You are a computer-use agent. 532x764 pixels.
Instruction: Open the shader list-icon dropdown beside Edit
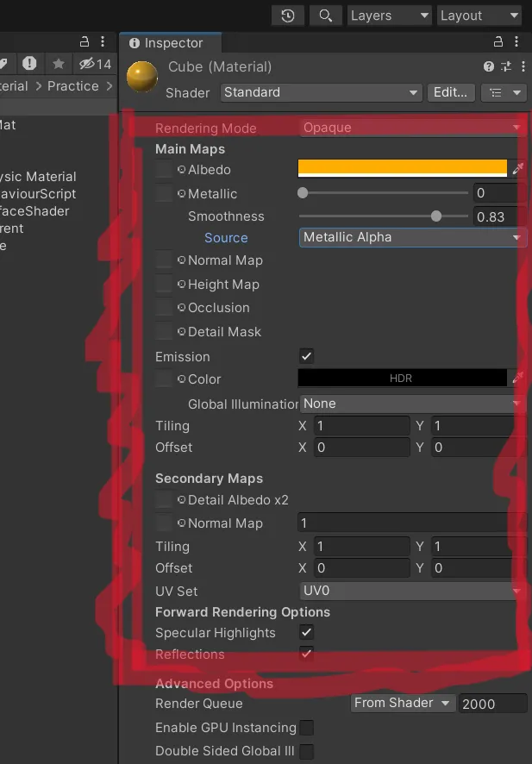point(504,92)
